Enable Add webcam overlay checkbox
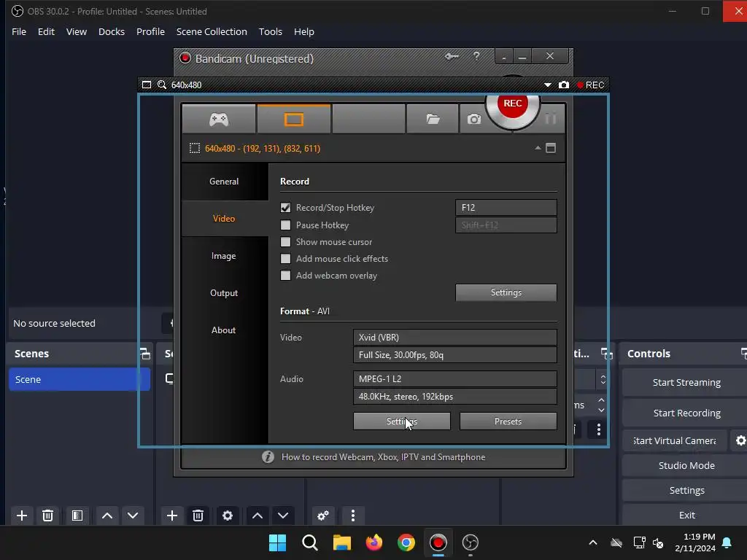 pyautogui.click(x=285, y=275)
